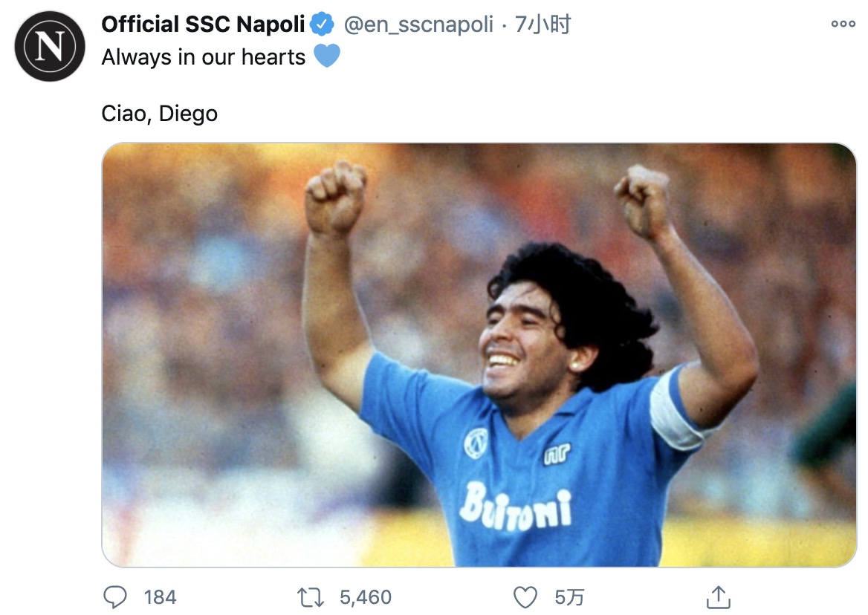Click the 5万 likes count
Viewport: 868px width, 615px height.
tap(569, 597)
